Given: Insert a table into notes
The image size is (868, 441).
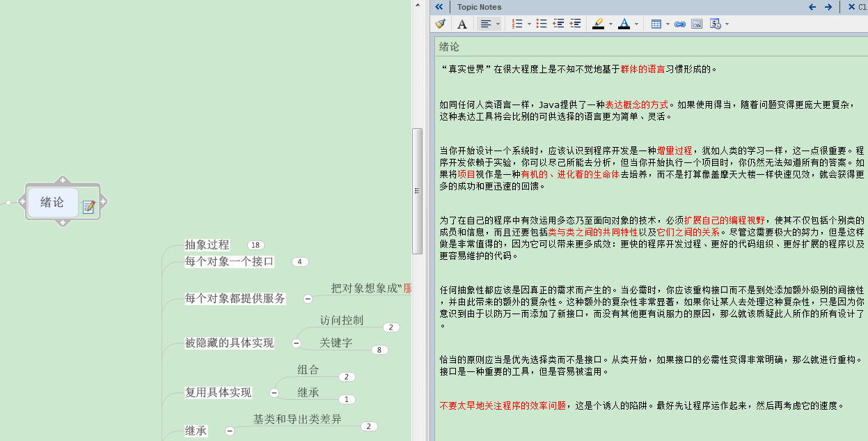Looking at the screenshot, I should click(656, 24).
